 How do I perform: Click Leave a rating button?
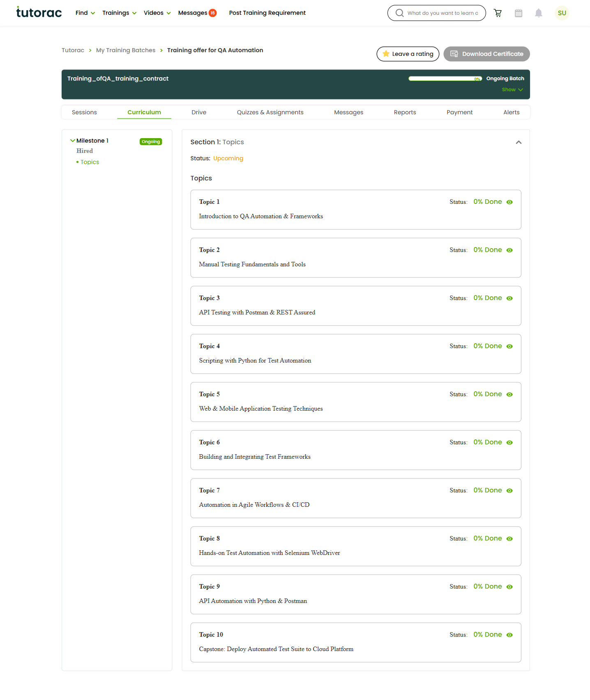408,54
